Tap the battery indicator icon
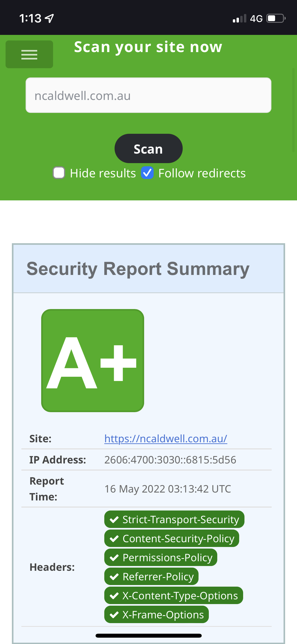Screen dimensions: 297x644 pos(276,19)
